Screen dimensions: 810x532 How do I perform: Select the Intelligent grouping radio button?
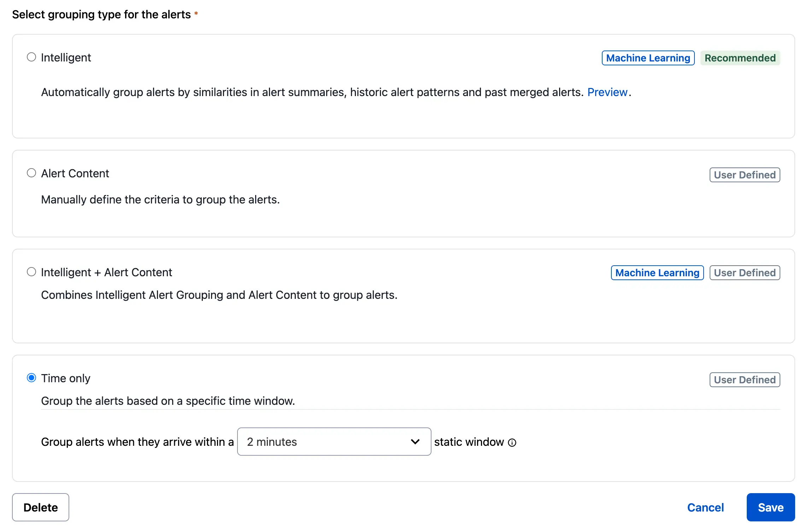pyautogui.click(x=31, y=57)
